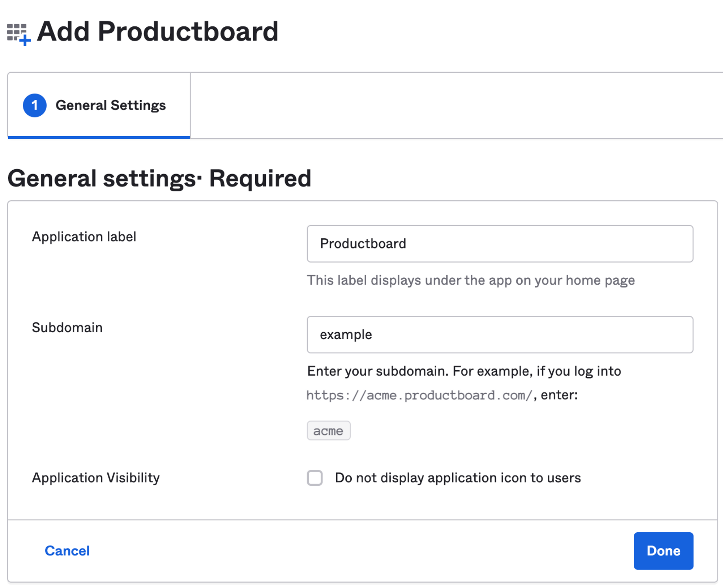723x588 pixels.
Task: Click the General settings Required heading
Action: [x=159, y=178]
